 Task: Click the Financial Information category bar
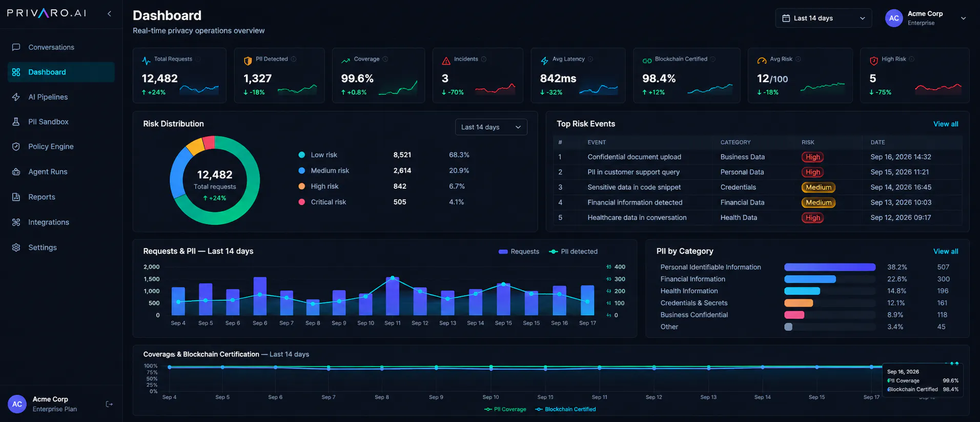(810, 279)
